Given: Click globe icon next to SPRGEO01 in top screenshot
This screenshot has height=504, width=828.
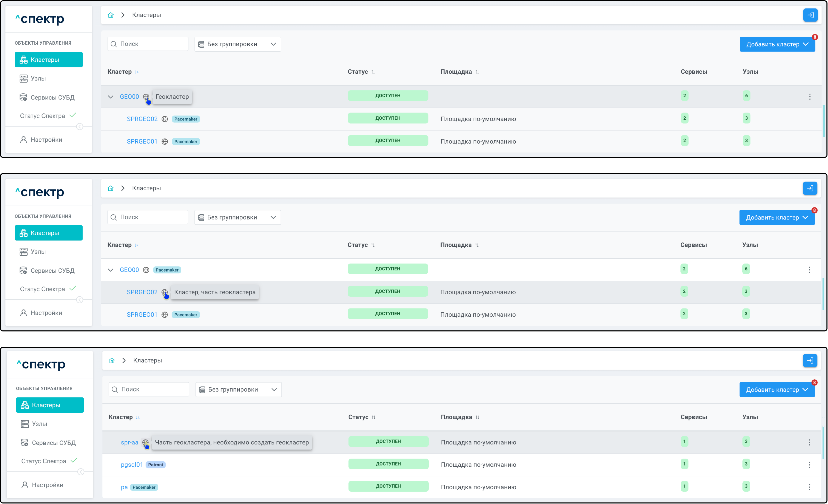Looking at the screenshot, I should 165,141.
